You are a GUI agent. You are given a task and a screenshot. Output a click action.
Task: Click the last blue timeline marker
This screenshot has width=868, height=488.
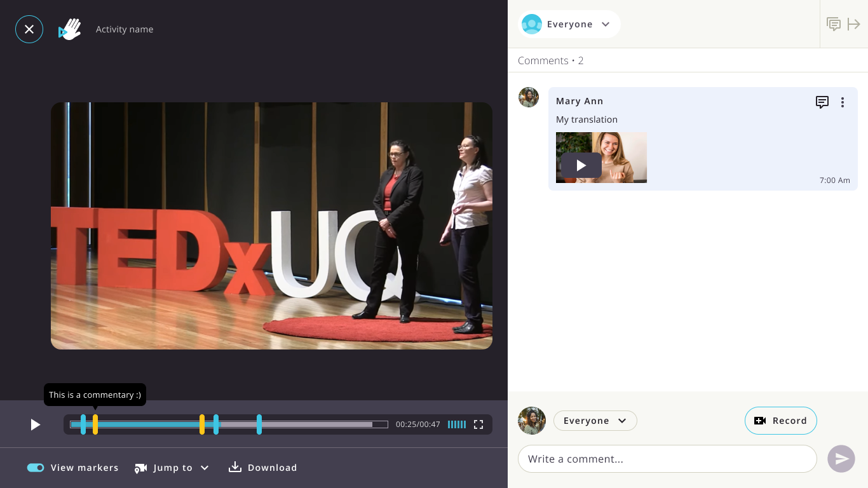click(x=259, y=424)
